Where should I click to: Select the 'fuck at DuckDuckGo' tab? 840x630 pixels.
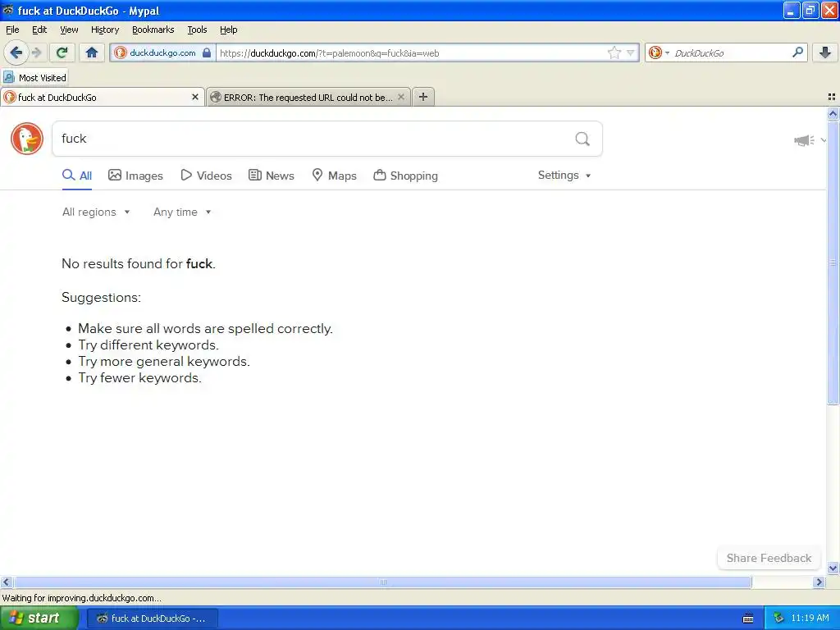pos(97,97)
